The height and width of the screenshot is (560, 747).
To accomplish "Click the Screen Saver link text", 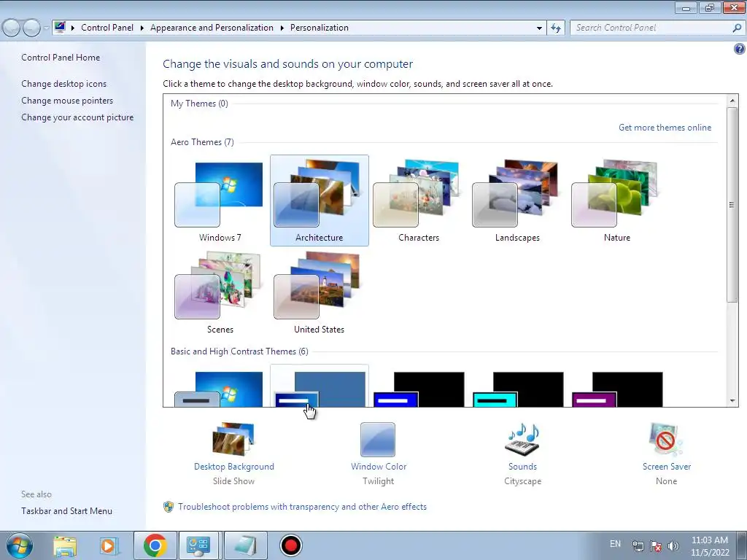I will (x=667, y=467).
